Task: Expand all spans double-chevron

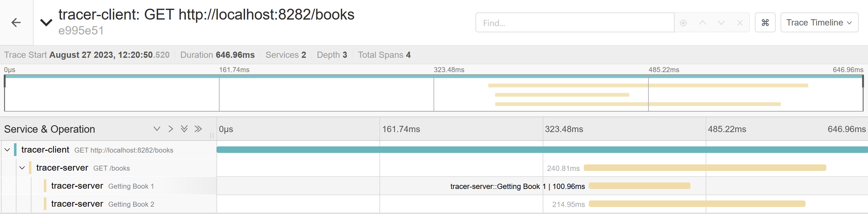Action: click(x=184, y=129)
